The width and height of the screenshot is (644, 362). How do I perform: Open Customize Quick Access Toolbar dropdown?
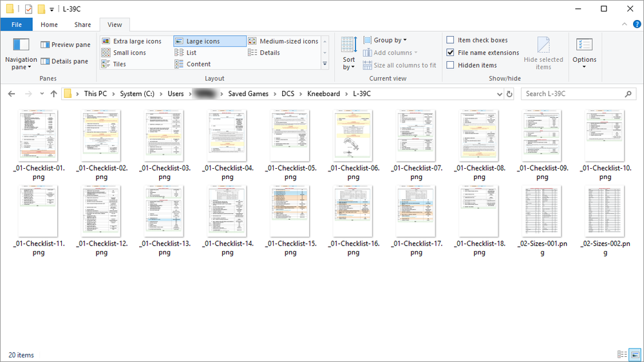click(x=52, y=9)
